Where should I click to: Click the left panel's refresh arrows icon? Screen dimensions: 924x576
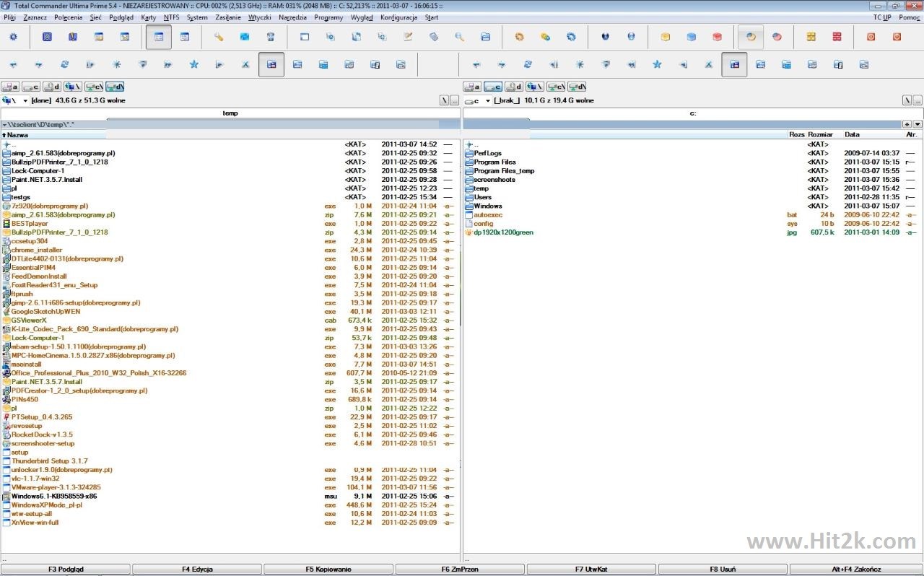[64, 64]
